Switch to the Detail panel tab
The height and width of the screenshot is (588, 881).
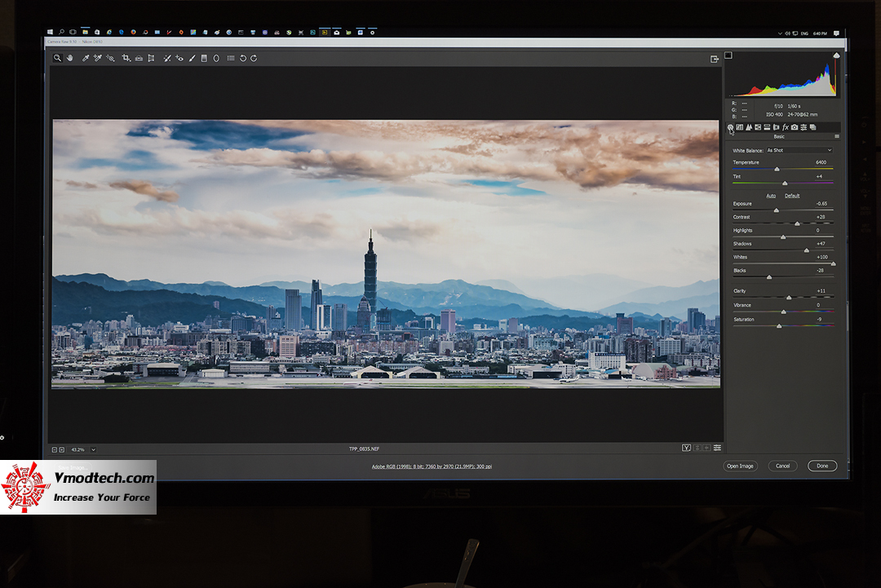(x=749, y=127)
